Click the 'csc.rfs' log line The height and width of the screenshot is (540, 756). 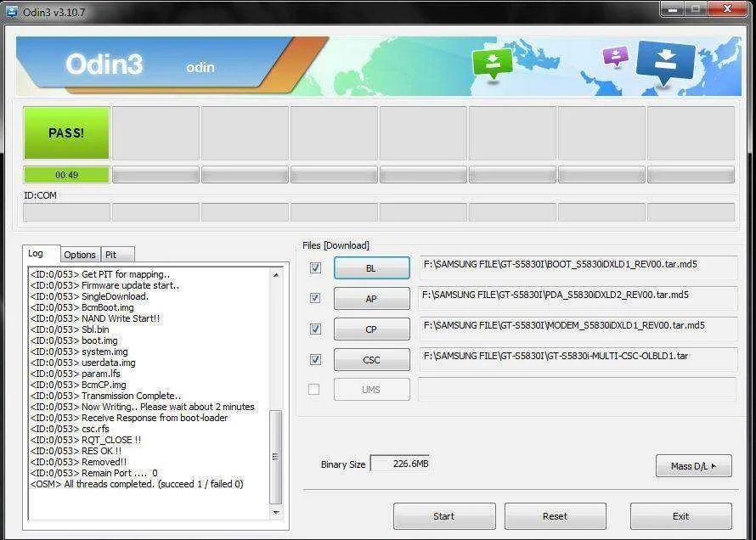click(70, 429)
